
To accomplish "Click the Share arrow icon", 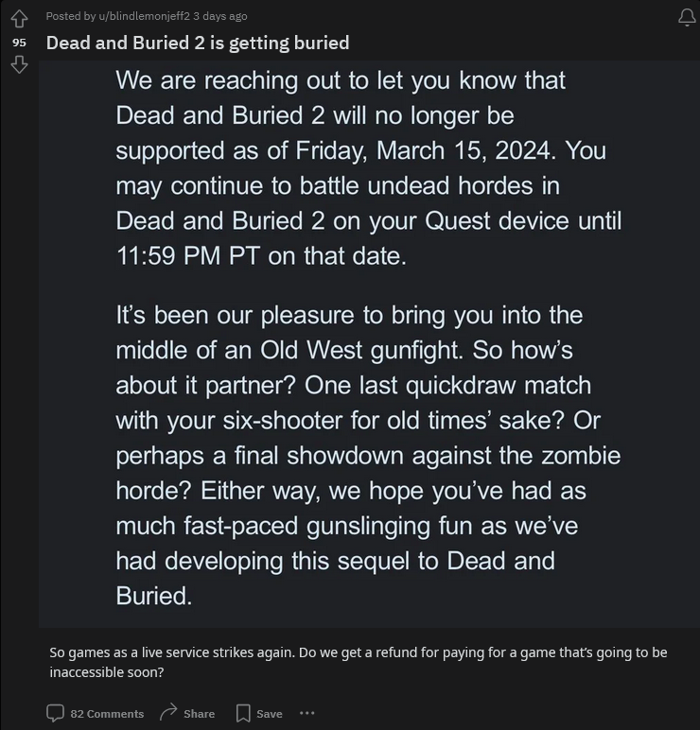I will coord(169,712).
